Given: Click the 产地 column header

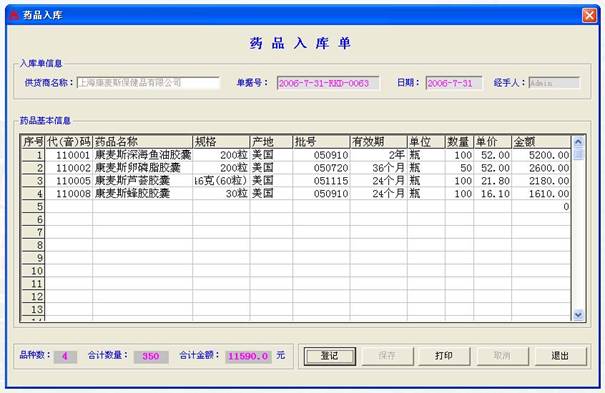Looking at the screenshot, I should click(x=271, y=142).
